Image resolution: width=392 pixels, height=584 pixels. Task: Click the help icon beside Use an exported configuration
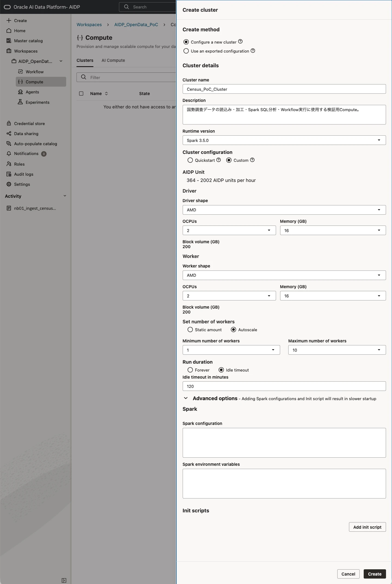pos(253,51)
